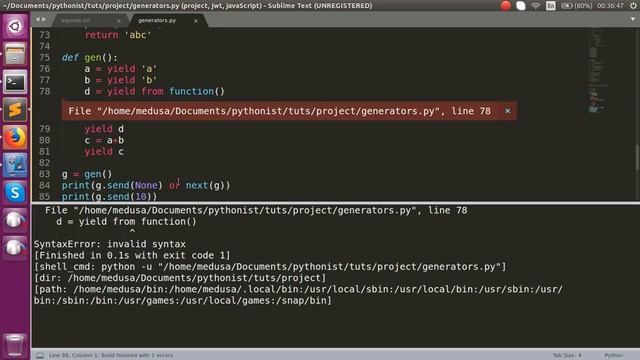Place cursor on line 83 'g = gen()'
The width and height of the screenshot is (640, 360).
point(87,174)
